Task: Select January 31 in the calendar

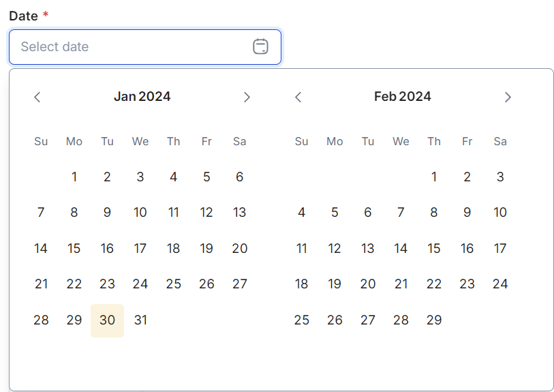Action: point(140,320)
